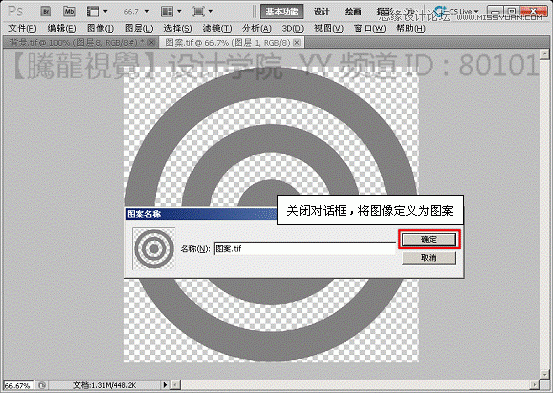Open the 图层(L) menu
This screenshot has height=393, width=553.
[139, 28]
